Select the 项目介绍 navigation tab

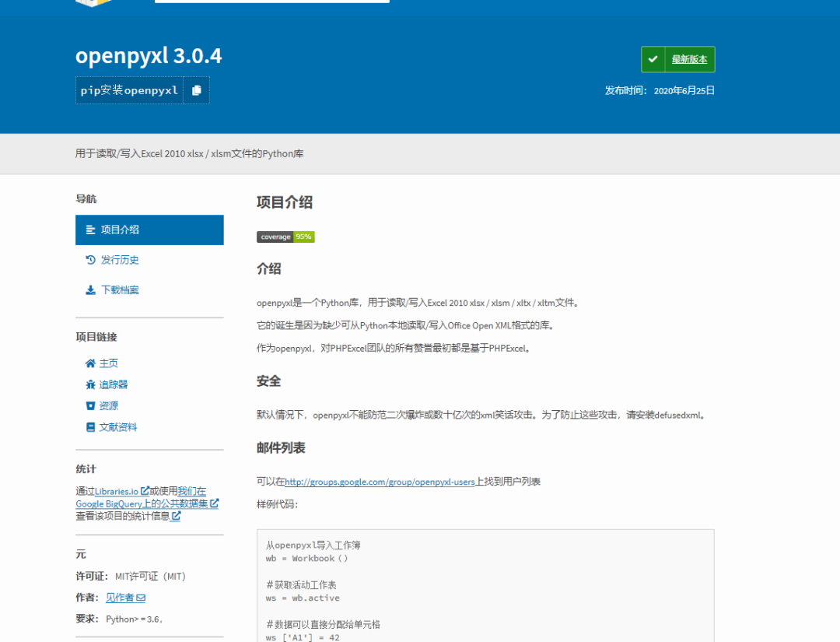149,230
